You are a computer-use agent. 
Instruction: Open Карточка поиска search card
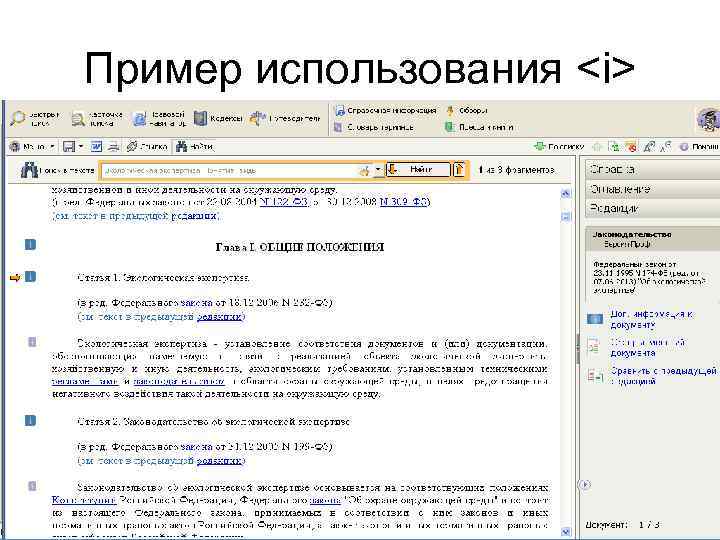(97, 119)
